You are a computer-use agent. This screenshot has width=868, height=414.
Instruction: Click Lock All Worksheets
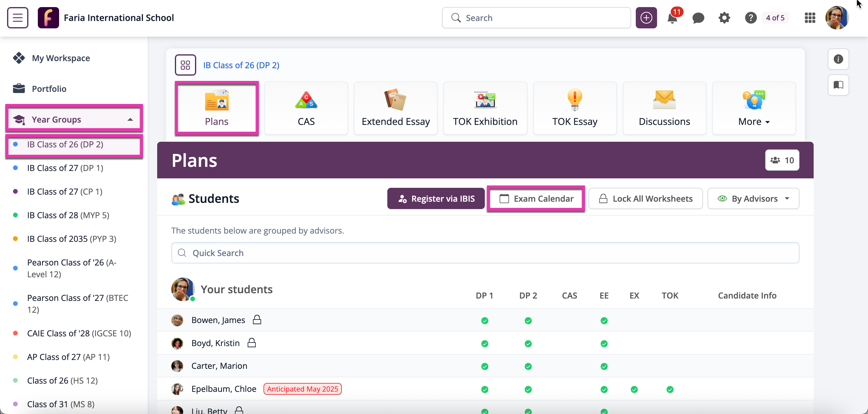[x=645, y=198]
